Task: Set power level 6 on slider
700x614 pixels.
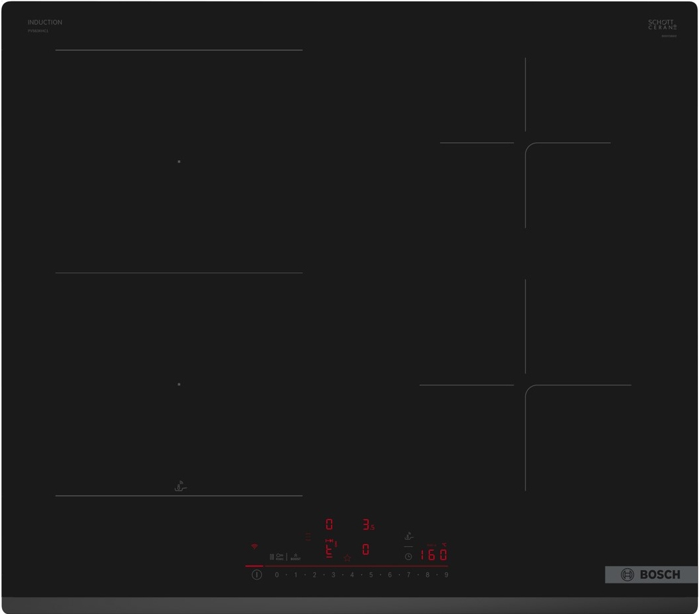Action: tap(390, 575)
